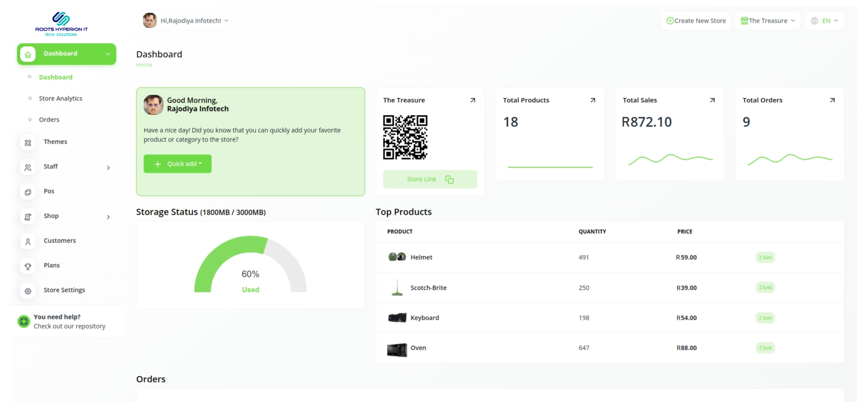The width and height of the screenshot is (868, 407).
Task: Go to Store Analytics menu item
Action: pyautogui.click(x=61, y=99)
